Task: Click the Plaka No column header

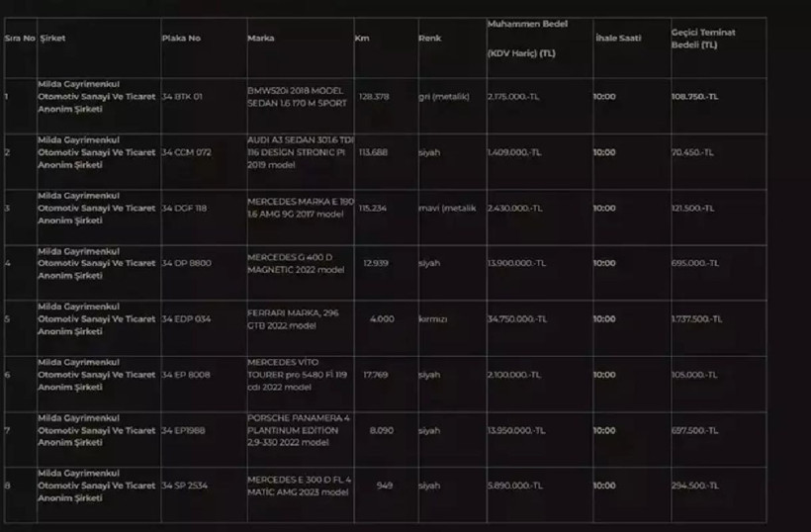Action: tap(181, 39)
